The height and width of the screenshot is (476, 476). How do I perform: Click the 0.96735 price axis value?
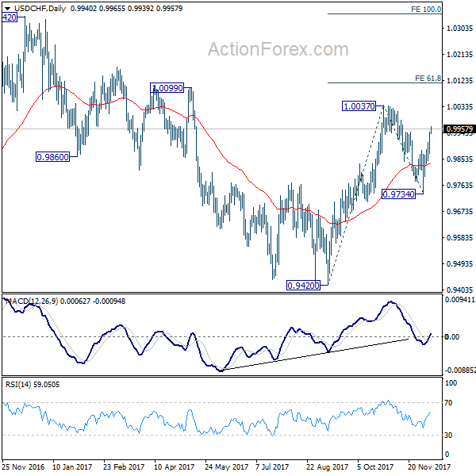tap(459, 211)
